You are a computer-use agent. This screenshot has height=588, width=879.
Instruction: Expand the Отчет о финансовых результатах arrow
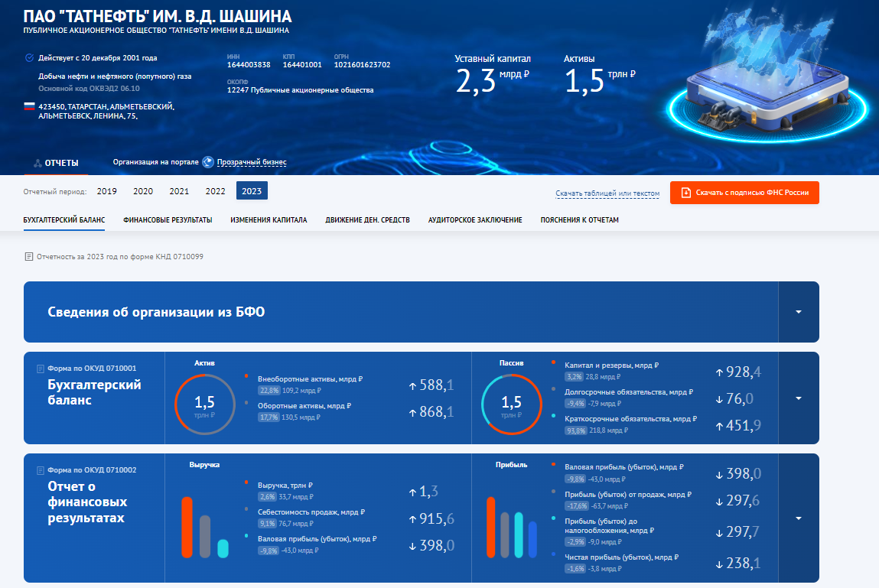[798, 518]
